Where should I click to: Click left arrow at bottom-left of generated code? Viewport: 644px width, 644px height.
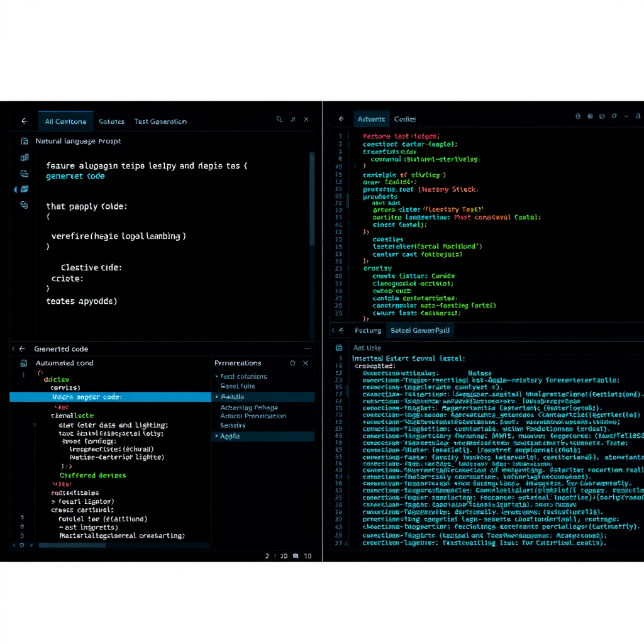pyautogui.click(x=14, y=545)
